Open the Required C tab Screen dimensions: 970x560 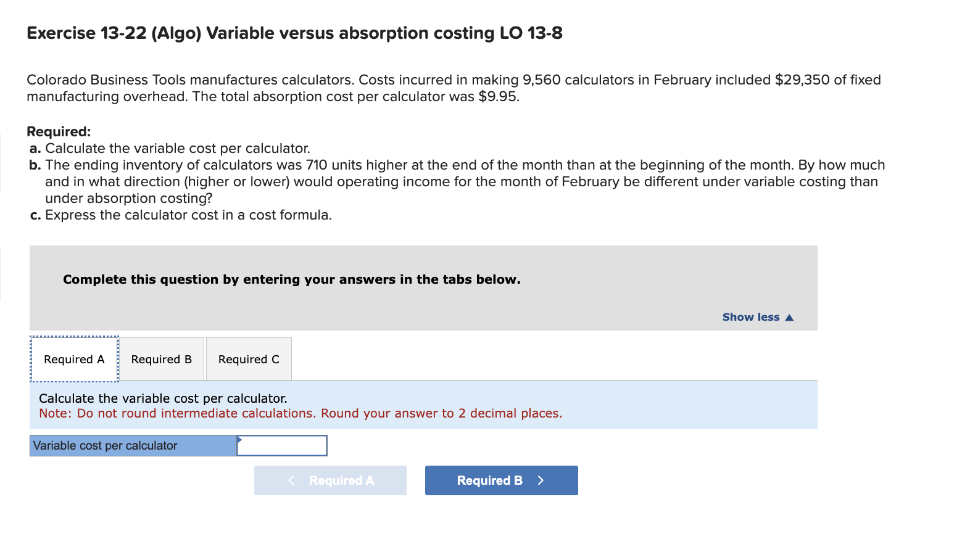[x=248, y=359]
